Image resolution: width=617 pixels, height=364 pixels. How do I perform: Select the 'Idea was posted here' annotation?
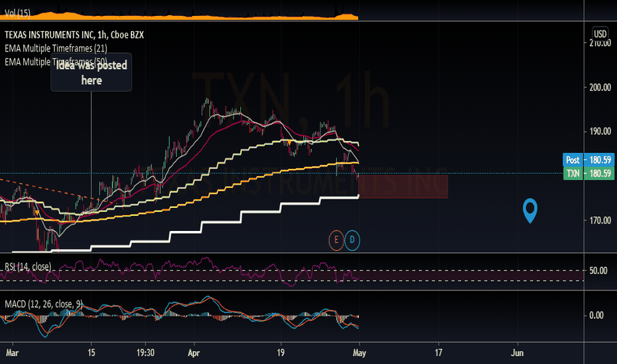point(91,72)
